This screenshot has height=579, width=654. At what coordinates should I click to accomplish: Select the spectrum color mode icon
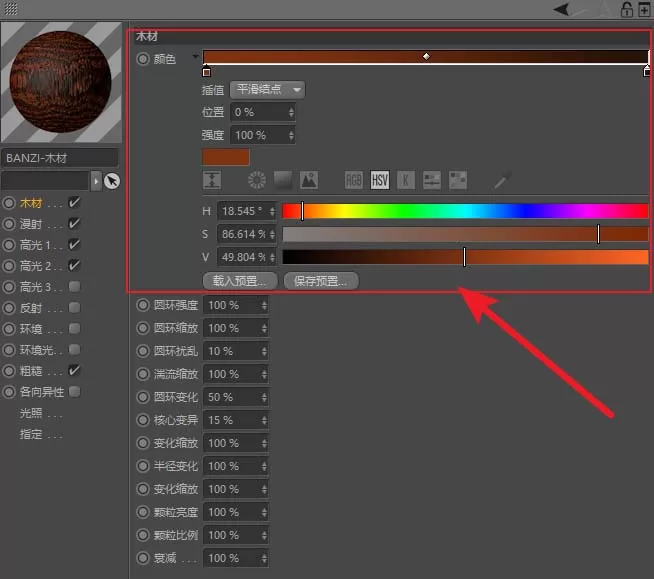click(283, 180)
